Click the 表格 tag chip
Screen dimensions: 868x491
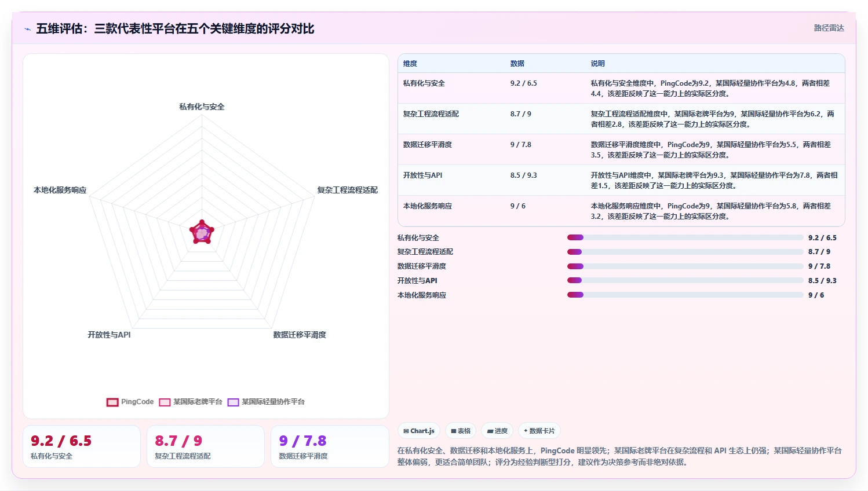pos(461,431)
